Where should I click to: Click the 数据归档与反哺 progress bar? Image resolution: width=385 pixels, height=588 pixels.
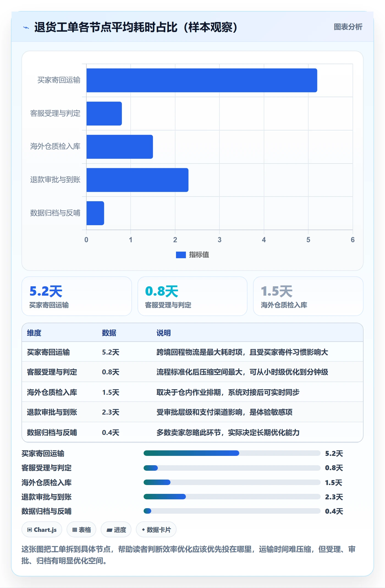pyautogui.click(x=232, y=511)
